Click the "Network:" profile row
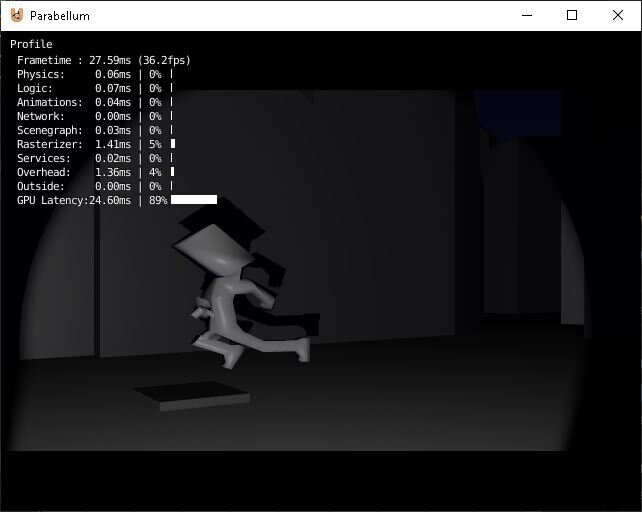Screen dimensions: 642x512 [x=95, y=116]
